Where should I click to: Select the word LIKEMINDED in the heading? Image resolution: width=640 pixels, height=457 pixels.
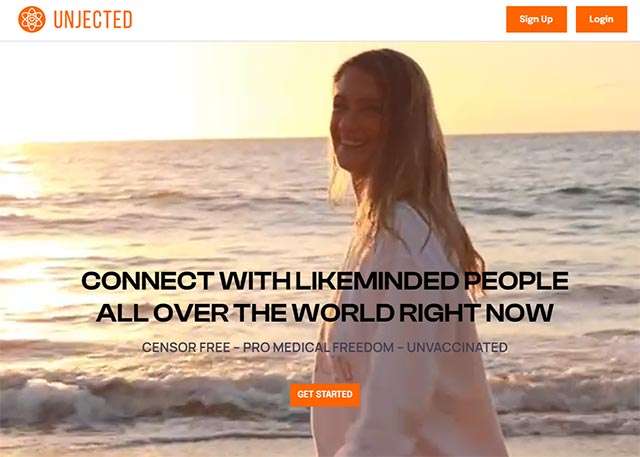(376, 281)
